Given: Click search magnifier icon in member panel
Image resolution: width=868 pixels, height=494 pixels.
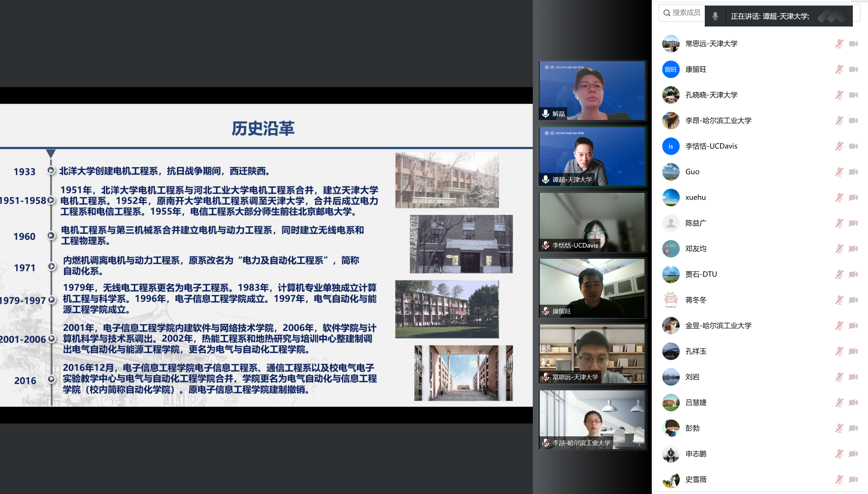Looking at the screenshot, I should tap(667, 13).
